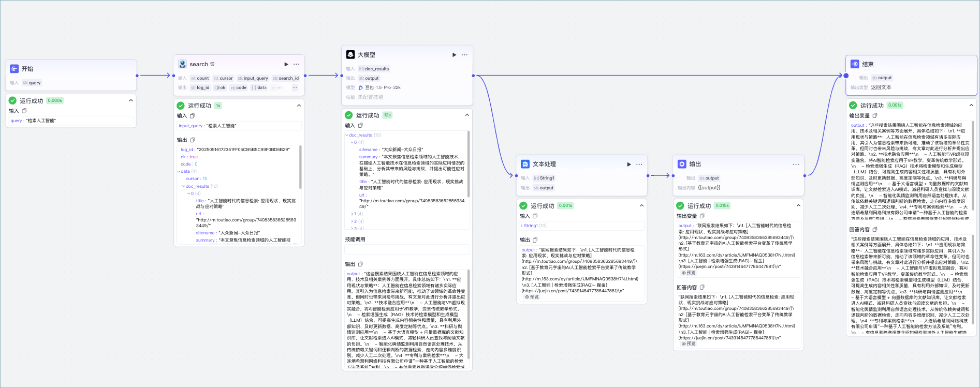Copy the 输出 node 输出变量 result

tap(702, 216)
